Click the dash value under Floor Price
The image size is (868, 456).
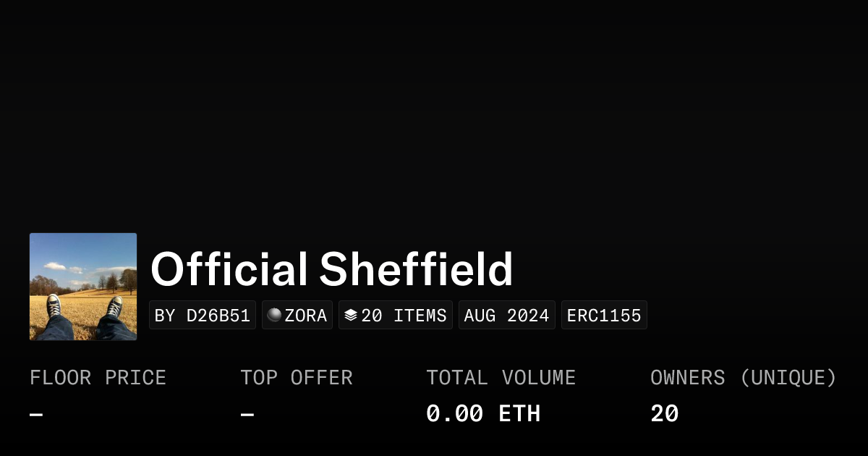(x=36, y=414)
